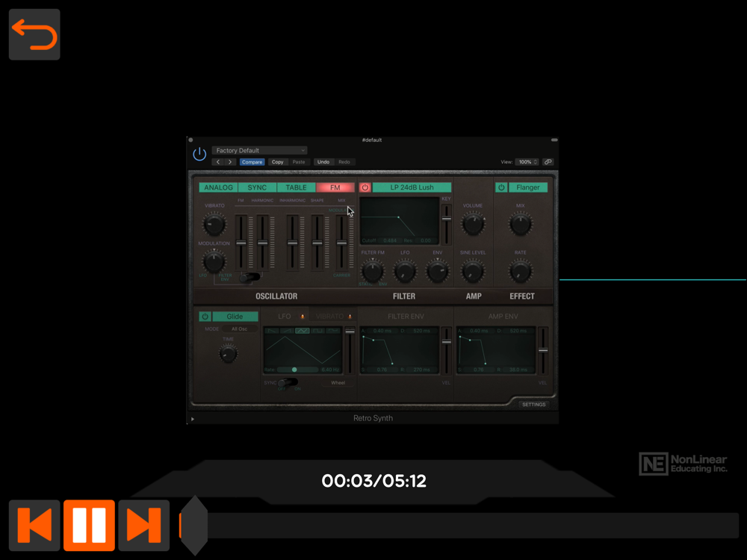Select the square LFO waveform
This screenshot has width=747, height=560.
coord(317,331)
